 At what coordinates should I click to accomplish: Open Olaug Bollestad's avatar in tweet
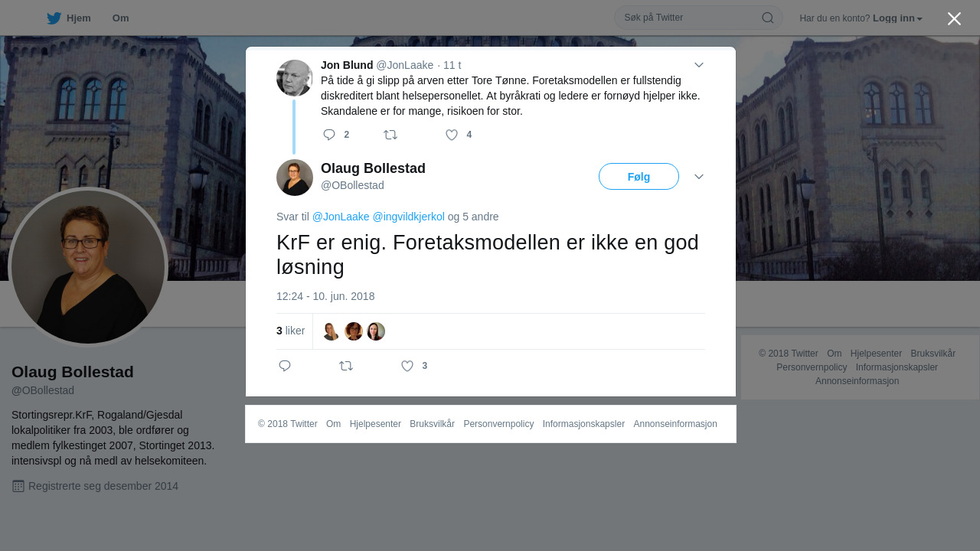point(295,178)
